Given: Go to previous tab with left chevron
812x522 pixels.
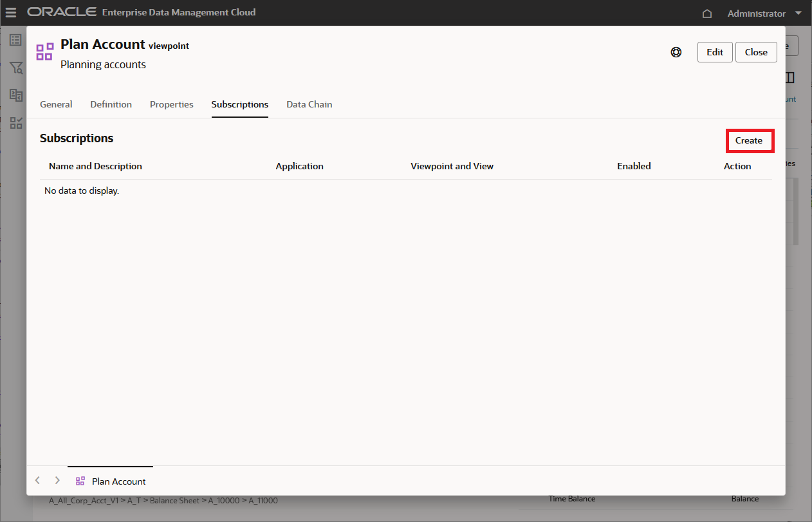Looking at the screenshot, I should point(38,481).
